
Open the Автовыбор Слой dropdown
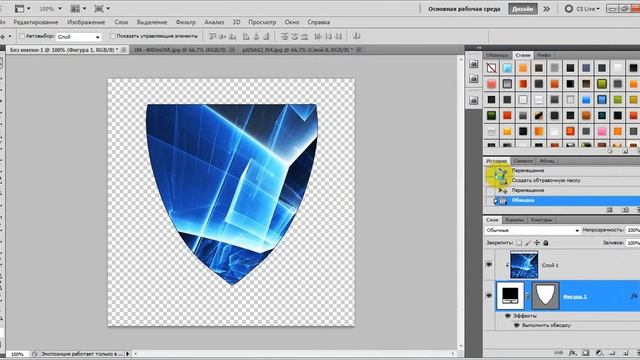pyautogui.click(x=79, y=37)
